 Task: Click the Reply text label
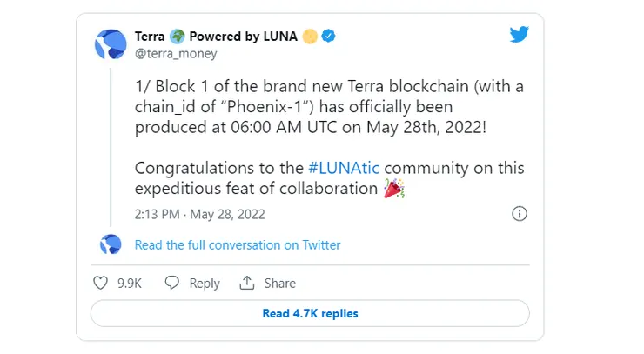coord(205,283)
